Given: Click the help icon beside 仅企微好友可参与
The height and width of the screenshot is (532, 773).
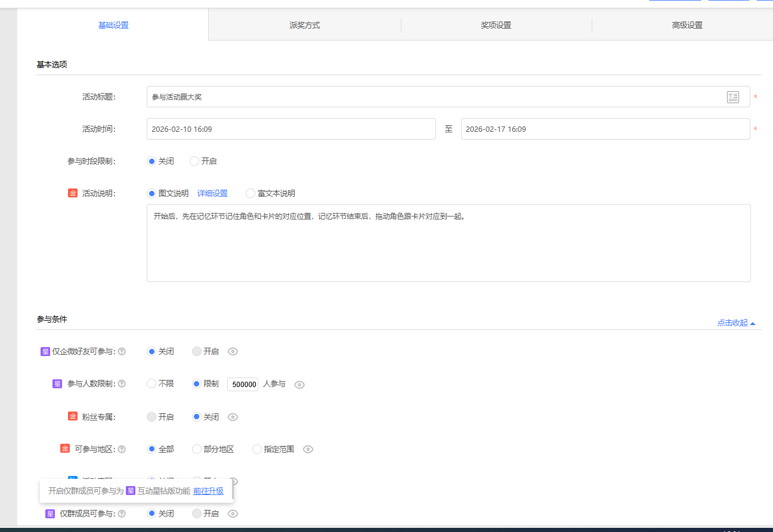Looking at the screenshot, I should [x=121, y=351].
